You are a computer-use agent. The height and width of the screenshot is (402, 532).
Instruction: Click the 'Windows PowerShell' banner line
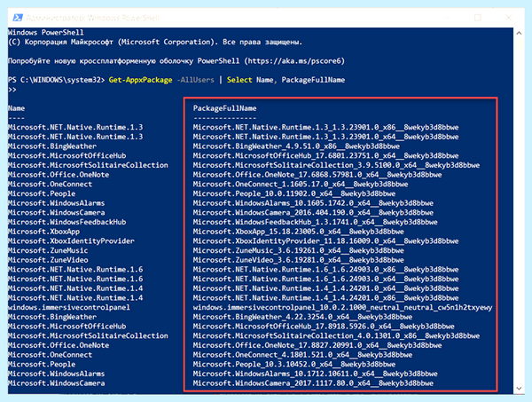[x=46, y=33]
